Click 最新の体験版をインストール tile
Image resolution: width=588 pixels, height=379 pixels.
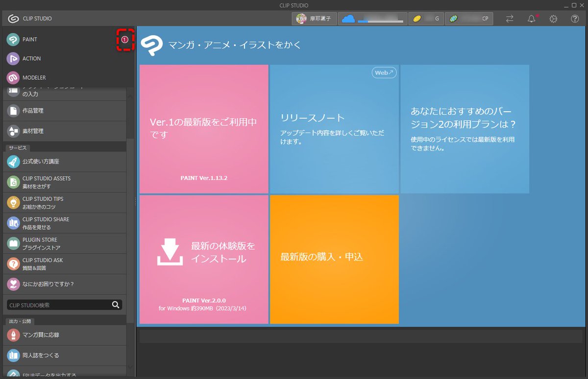click(x=204, y=260)
